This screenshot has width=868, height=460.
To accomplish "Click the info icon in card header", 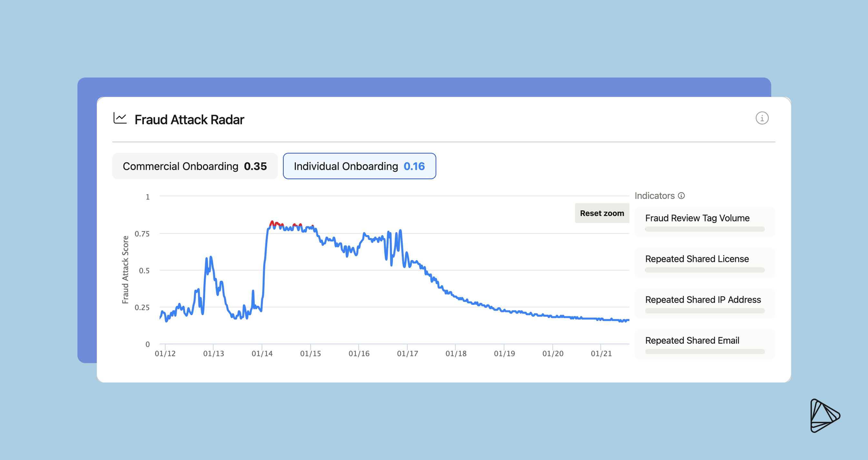I will [762, 118].
